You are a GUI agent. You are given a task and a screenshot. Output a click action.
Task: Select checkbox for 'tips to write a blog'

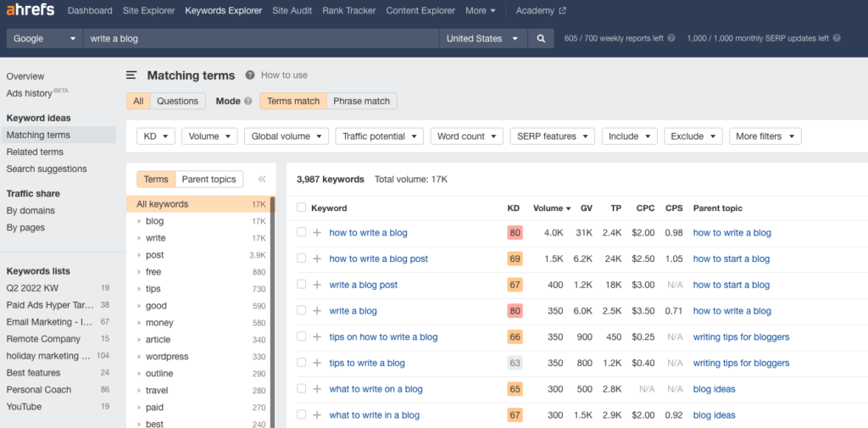(x=301, y=362)
